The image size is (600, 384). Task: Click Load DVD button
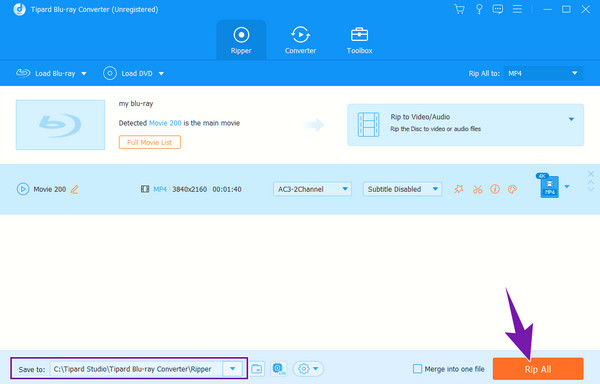point(128,73)
